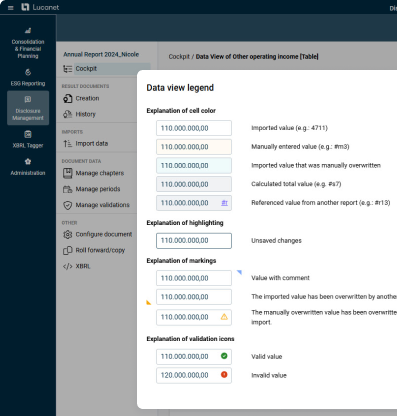397x416 pixels.
Task: Click the green valid checkmark icon
Action: coord(224,356)
